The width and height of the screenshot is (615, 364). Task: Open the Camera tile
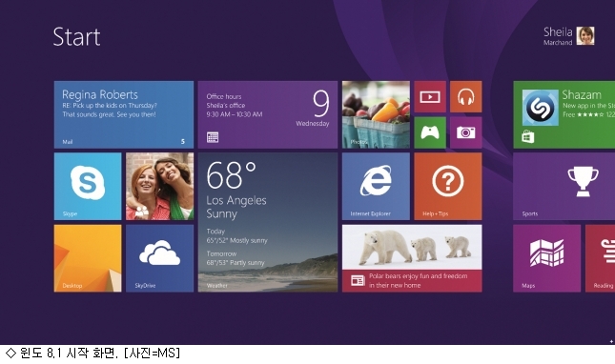click(x=466, y=132)
